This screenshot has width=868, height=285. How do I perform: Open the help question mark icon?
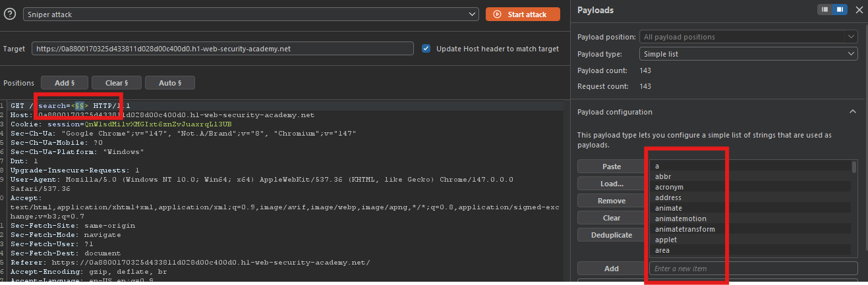tap(10, 14)
